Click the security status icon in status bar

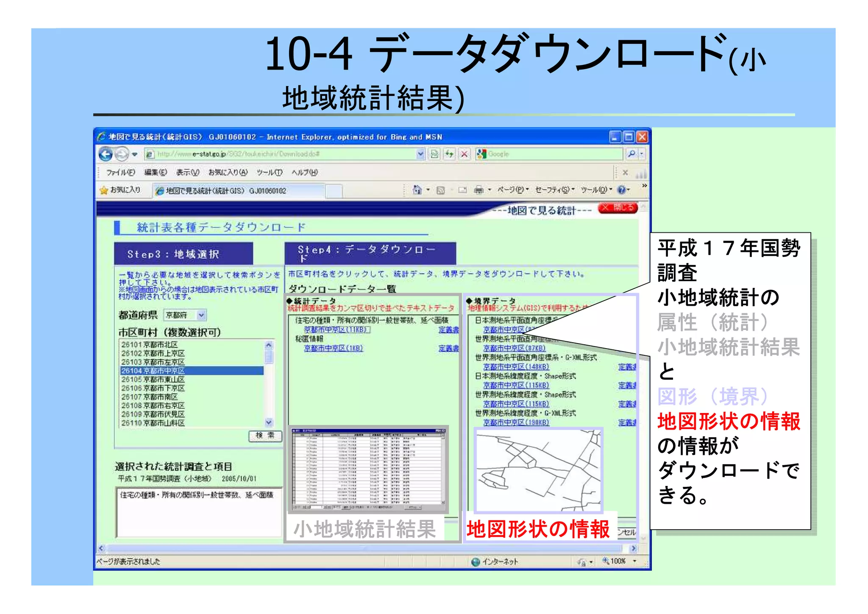(581, 562)
